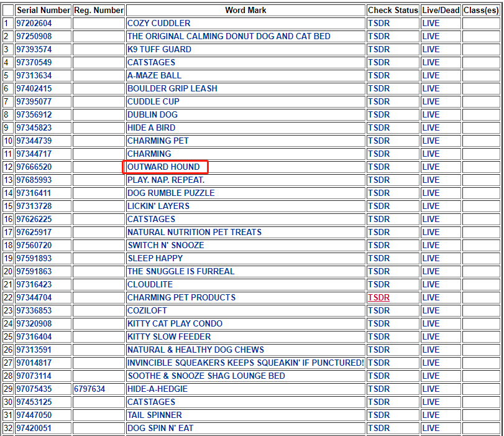
Task: Check TSDR status for A-MAZE BALL
Action: tap(378, 76)
